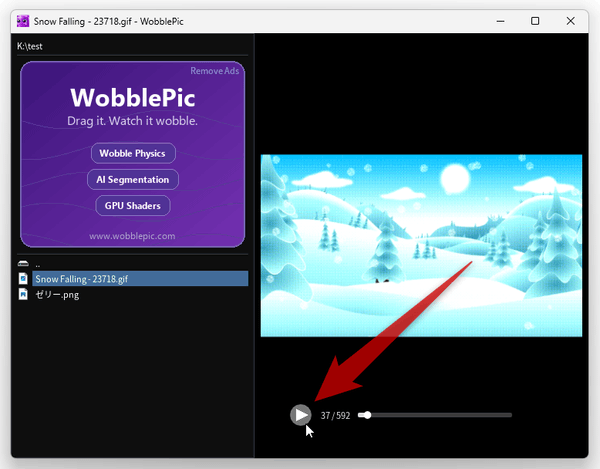This screenshot has width=600, height=469.
Task: Click the Wobble Physics button
Action: tap(133, 153)
